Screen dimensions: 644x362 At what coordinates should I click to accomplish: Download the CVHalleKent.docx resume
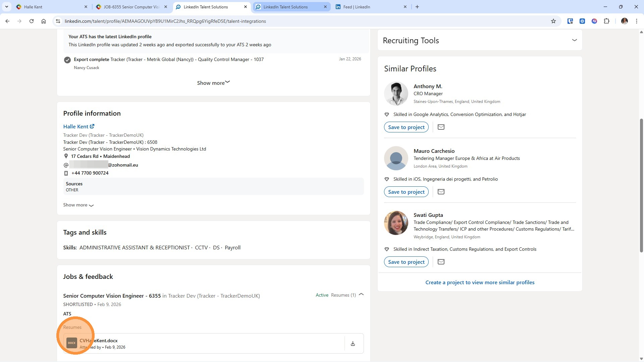(x=353, y=344)
